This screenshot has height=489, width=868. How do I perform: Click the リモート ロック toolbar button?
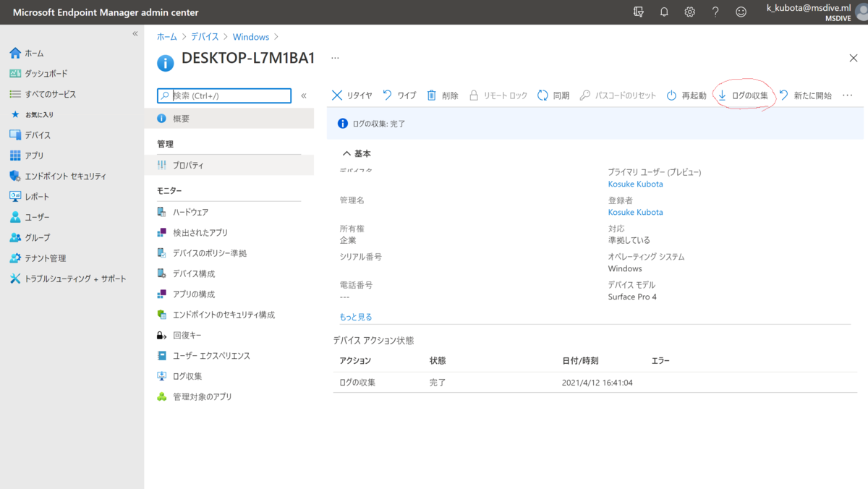tap(498, 95)
